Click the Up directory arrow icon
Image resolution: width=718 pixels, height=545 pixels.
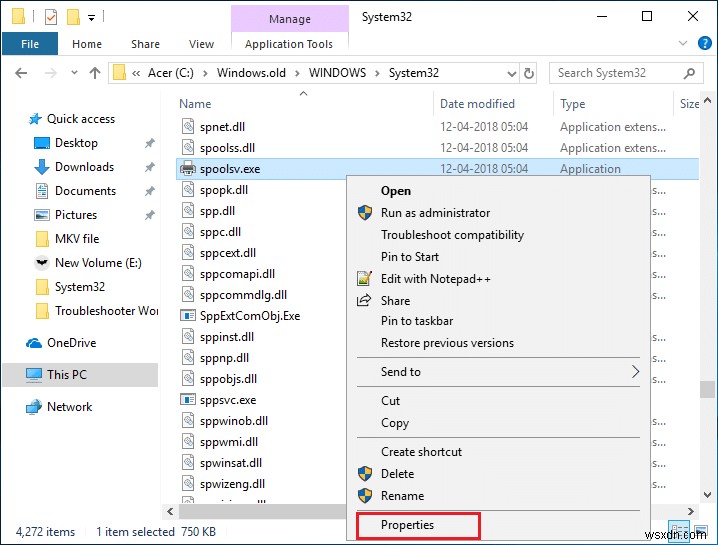pos(95,73)
